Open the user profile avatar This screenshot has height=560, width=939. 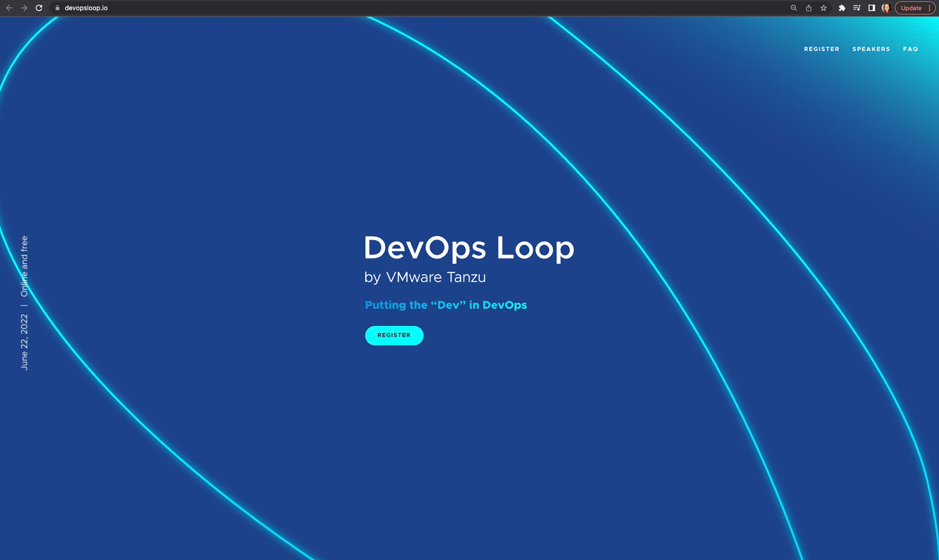[886, 8]
